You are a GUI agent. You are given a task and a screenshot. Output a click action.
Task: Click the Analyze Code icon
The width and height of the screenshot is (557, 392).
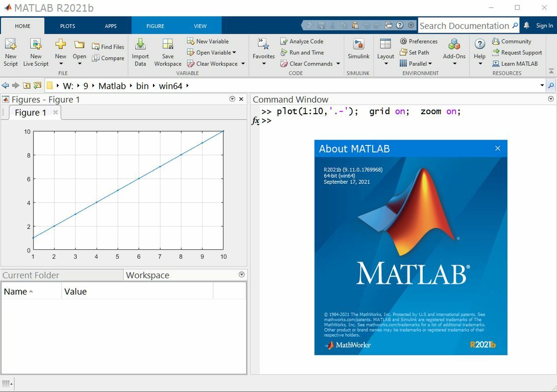pyautogui.click(x=284, y=42)
